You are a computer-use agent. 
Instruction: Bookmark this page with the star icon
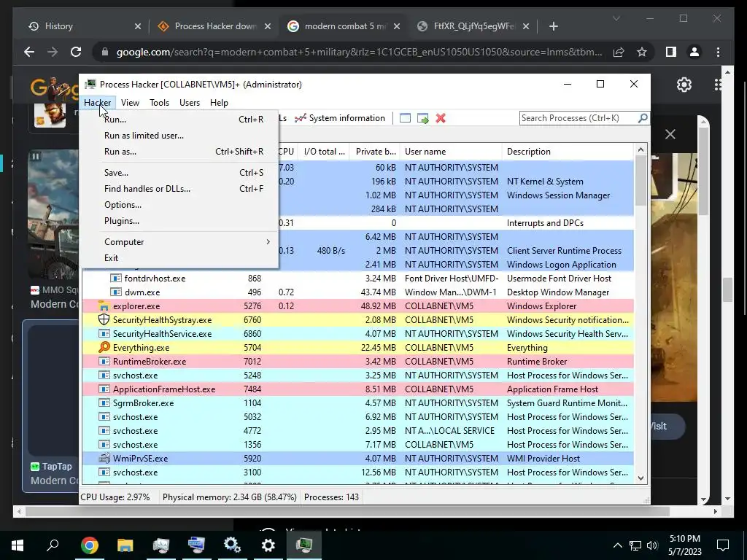point(642,52)
